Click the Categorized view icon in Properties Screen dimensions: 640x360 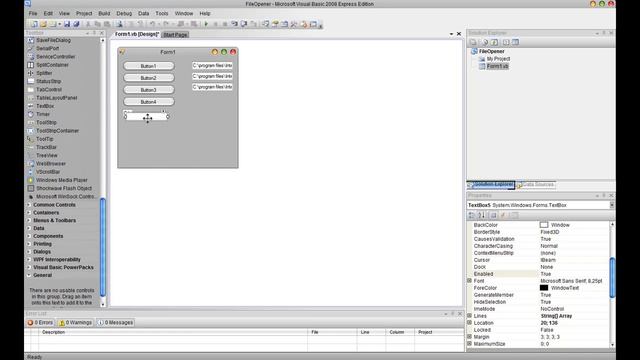[x=472, y=215]
